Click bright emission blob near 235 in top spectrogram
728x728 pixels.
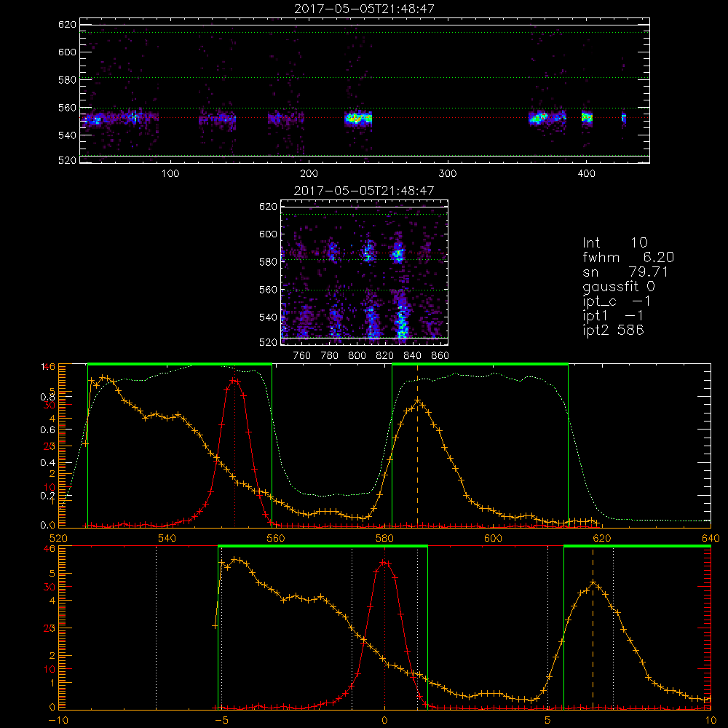click(x=358, y=119)
